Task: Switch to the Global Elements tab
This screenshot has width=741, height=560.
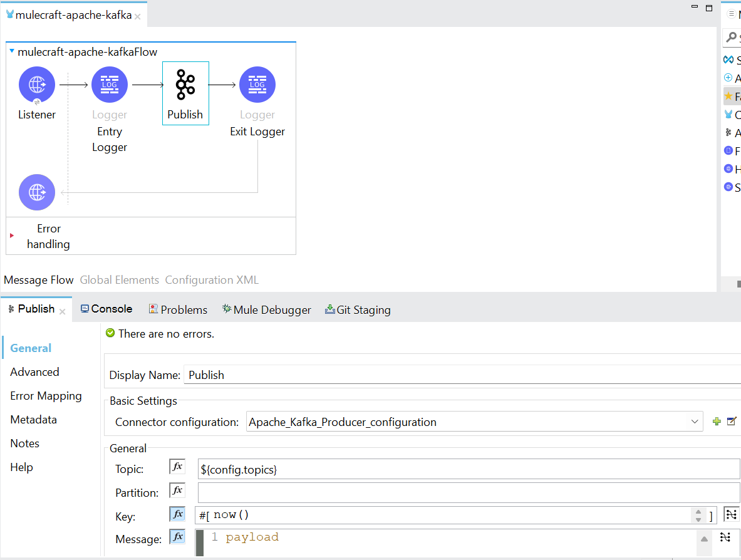Action: [x=119, y=280]
